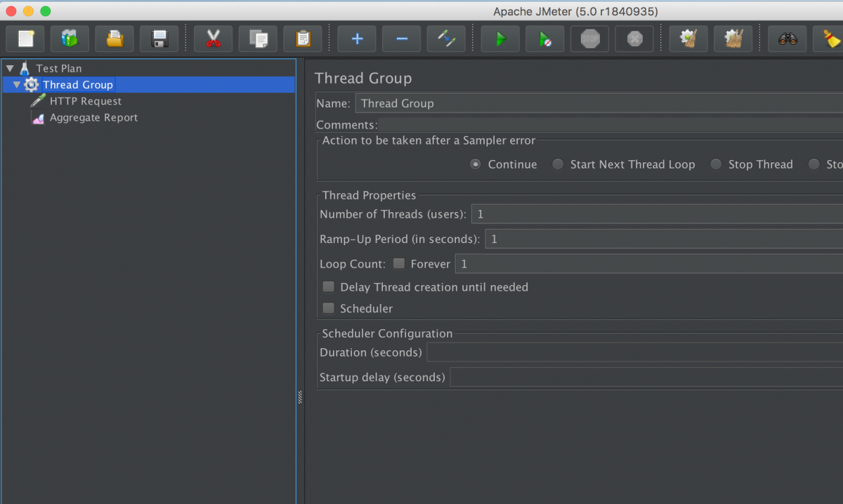Expand all nodes with the plus icon
This screenshot has width=843, height=504.
pos(357,39)
